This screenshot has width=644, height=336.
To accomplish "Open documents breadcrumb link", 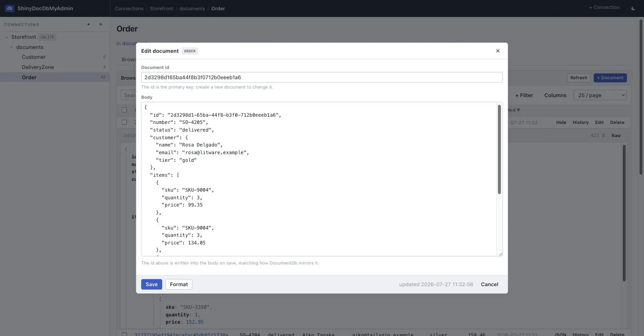I will tap(192, 9).
